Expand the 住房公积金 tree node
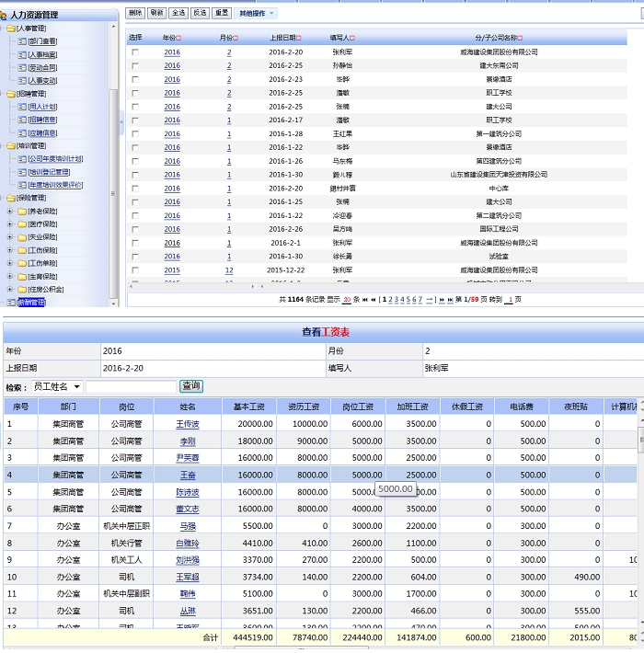This screenshot has width=644, height=653. click(x=10, y=290)
